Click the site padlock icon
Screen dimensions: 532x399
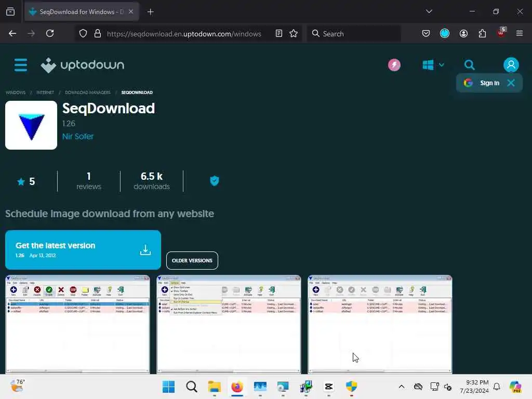pyautogui.click(x=98, y=34)
